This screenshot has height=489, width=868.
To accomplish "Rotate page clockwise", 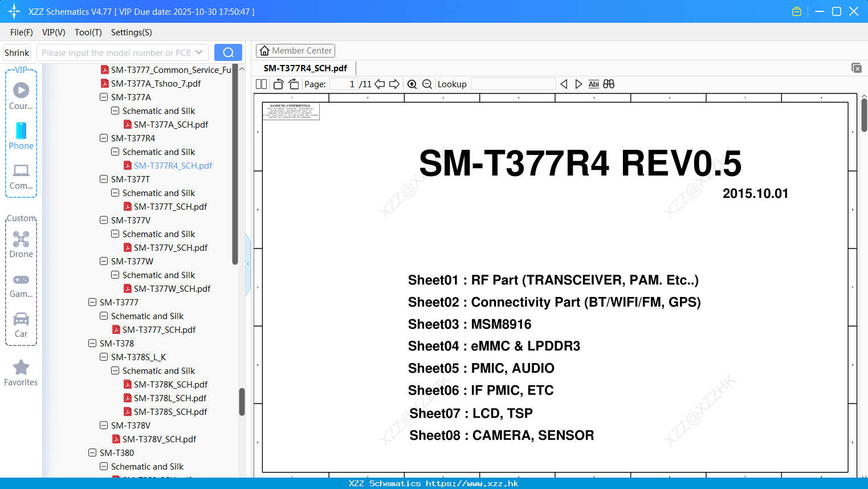I will tap(294, 84).
